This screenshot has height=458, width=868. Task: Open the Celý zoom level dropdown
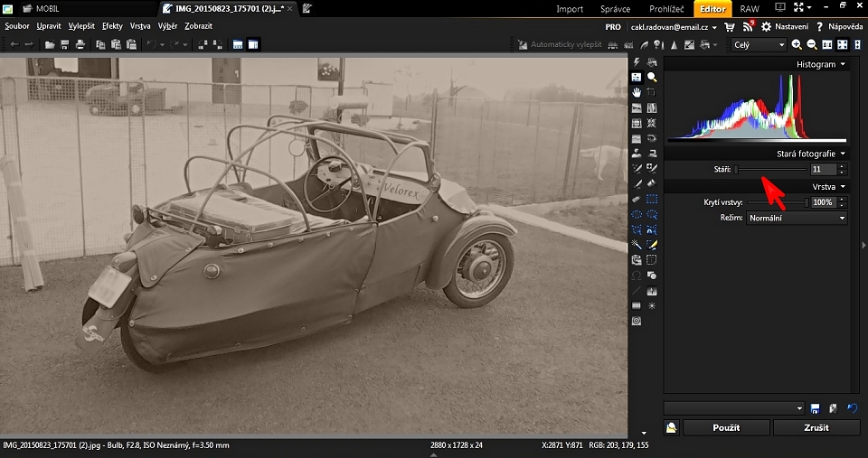pyautogui.click(x=759, y=44)
